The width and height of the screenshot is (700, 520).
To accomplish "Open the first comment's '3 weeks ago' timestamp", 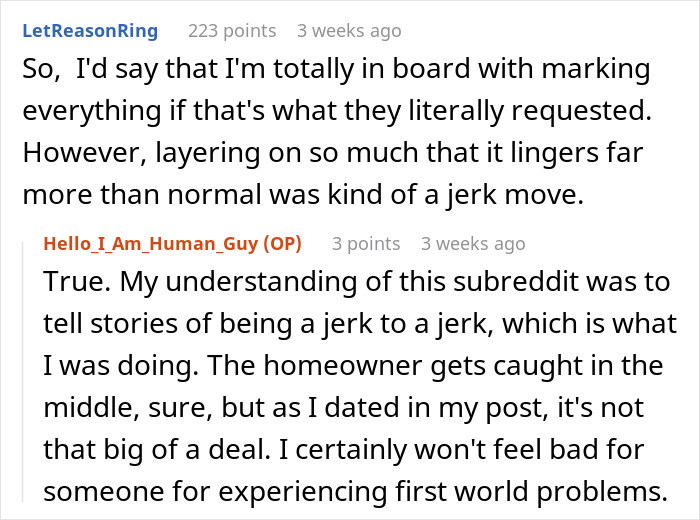I will (x=349, y=31).
